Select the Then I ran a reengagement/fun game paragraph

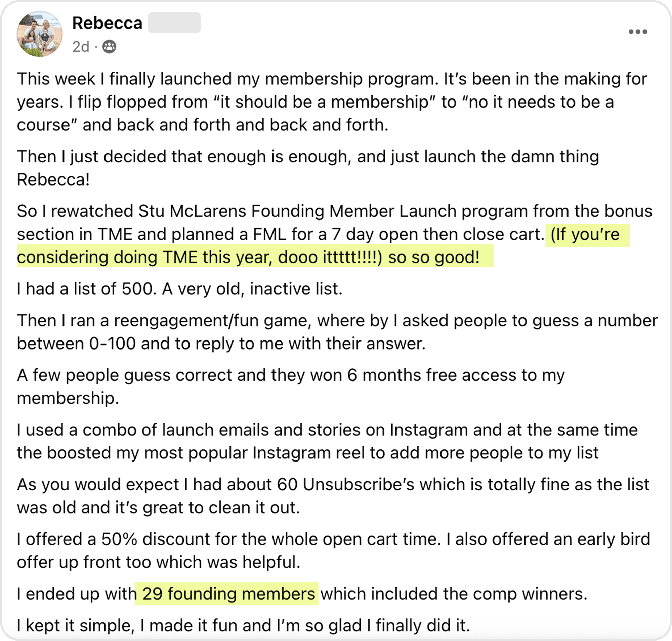click(337, 332)
